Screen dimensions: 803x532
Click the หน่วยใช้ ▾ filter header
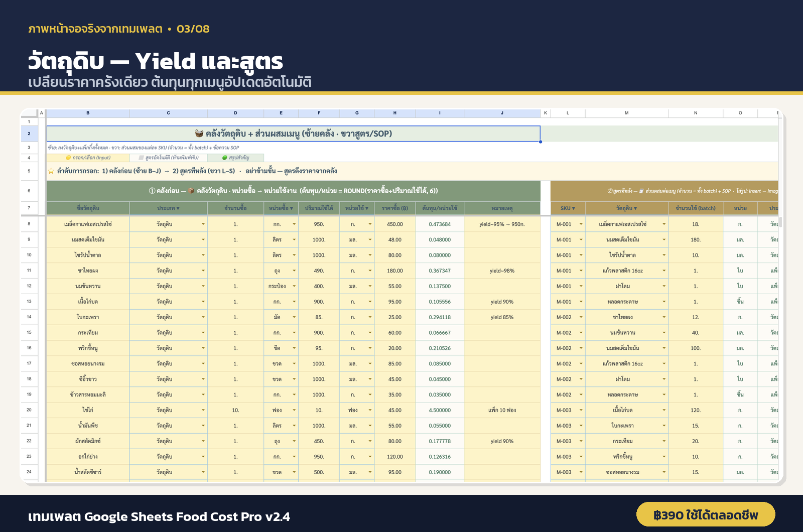357,208
